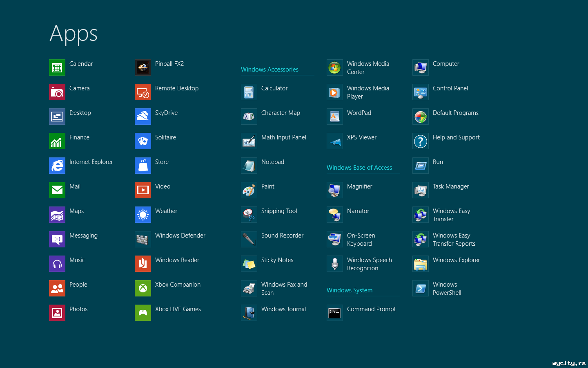Open the Sound Recorder microphone icon
The width and height of the screenshot is (588, 368).
point(249,239)
